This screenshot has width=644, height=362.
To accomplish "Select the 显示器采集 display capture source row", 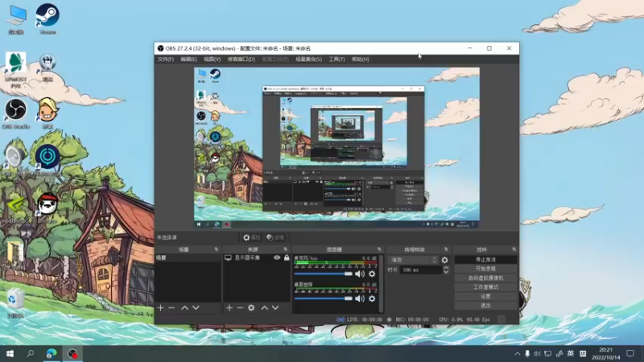I will (x=257, y=257).
